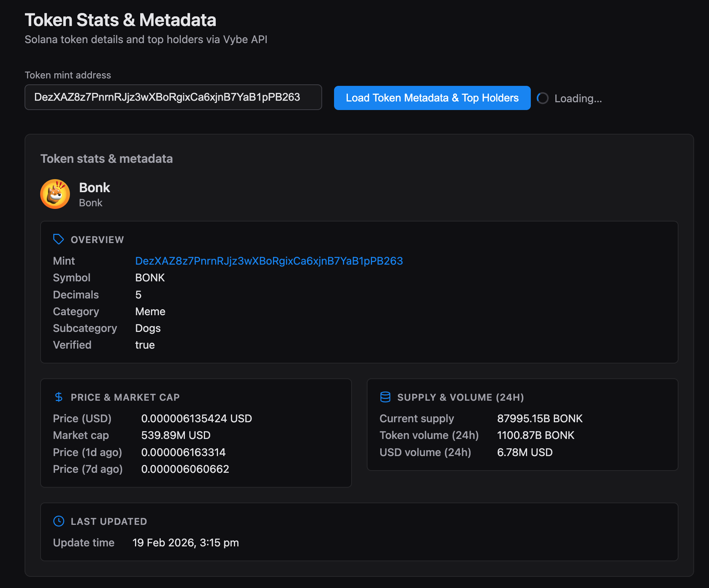Click the USD volume value 6.78M USD
This screenshot has height=588, width=709.
(x=525, y=452)
